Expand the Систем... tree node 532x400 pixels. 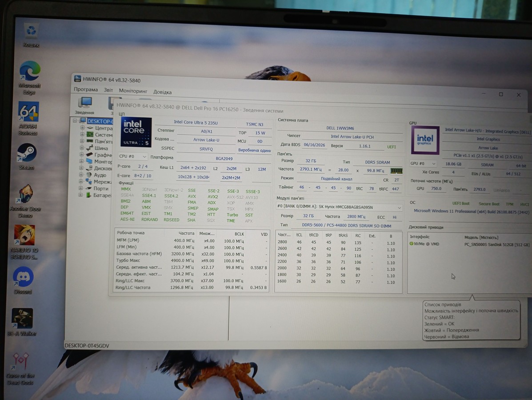82,134
